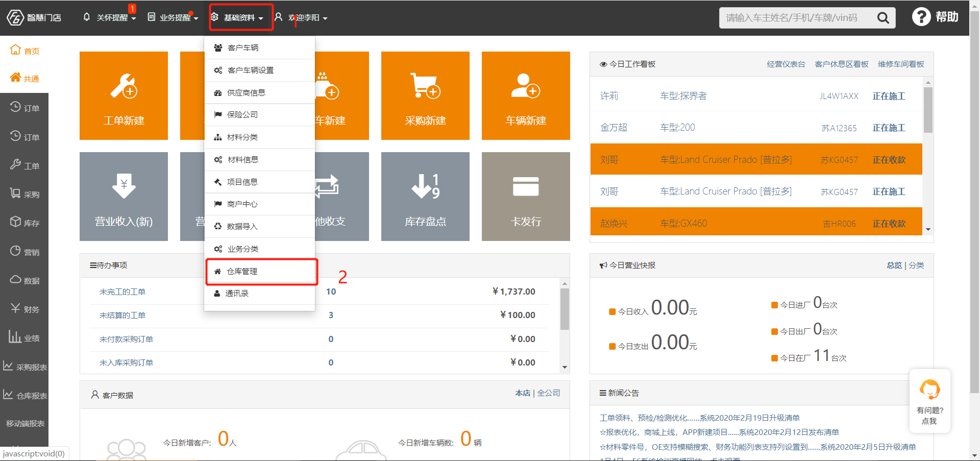The width and height of the screenshot is (980, 461).
Task: Select 客户车辆设置 from the menu
Action: tap(259, 70)
